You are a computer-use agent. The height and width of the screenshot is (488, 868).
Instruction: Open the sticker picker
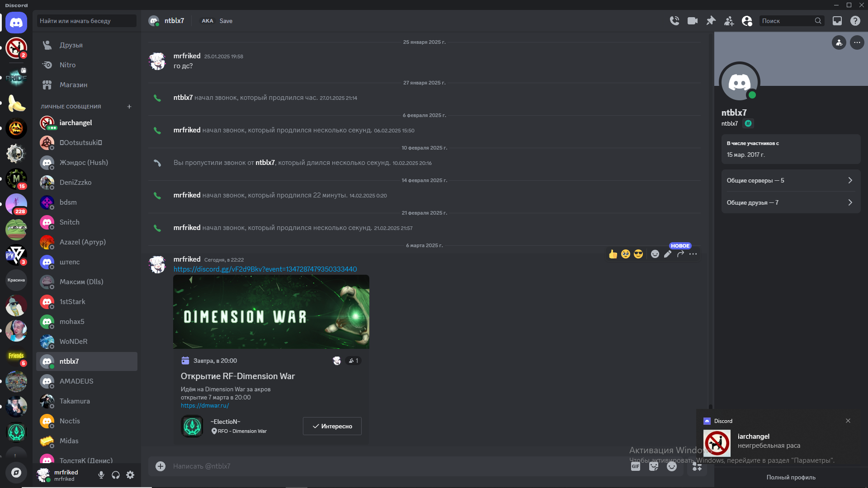pos(654,466)
